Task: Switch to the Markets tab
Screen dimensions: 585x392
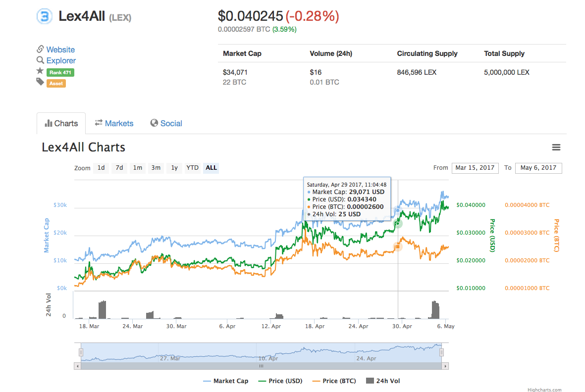Action: (114, 123)
